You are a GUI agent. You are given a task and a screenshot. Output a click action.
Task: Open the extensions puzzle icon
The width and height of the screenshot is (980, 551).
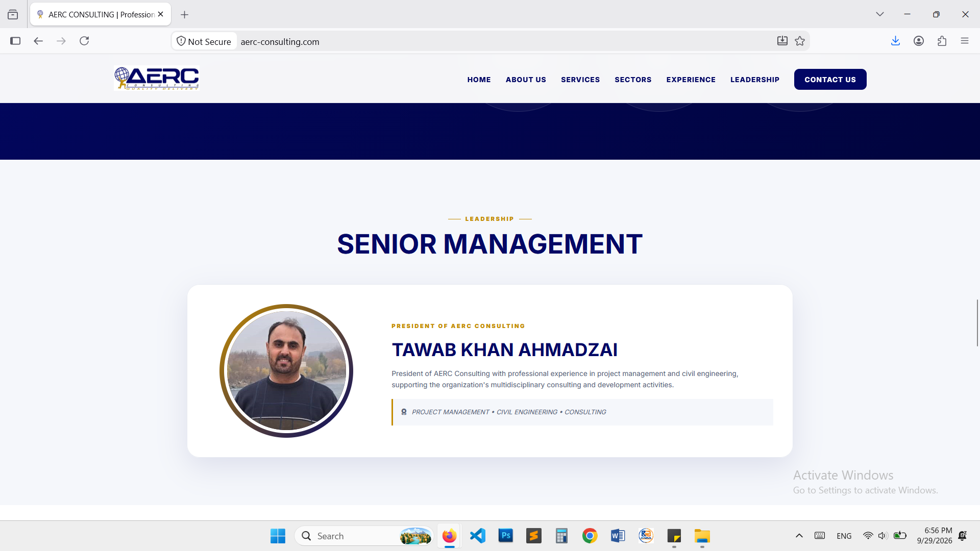(x=942, y=41)
